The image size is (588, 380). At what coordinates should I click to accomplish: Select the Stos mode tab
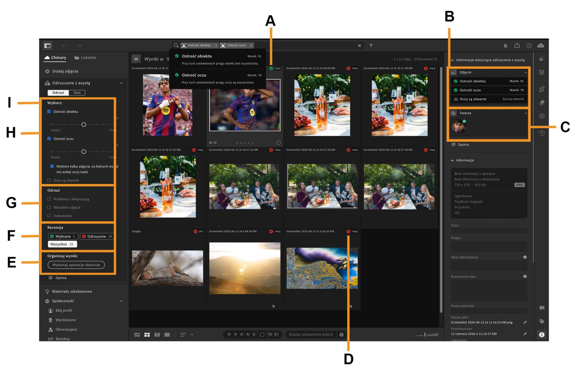click(77, 93)
